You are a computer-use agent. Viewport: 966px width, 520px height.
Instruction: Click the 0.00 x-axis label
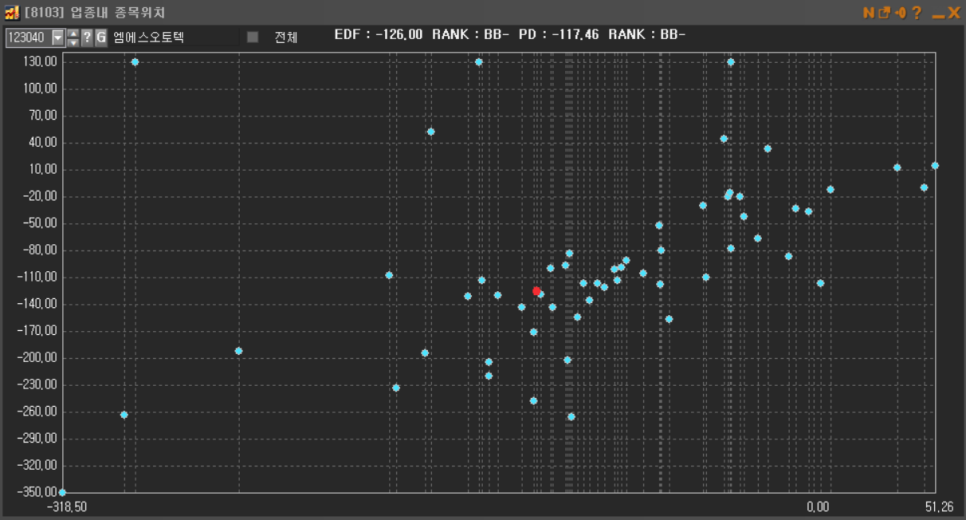pyautogui.click(x=818, y=507)
